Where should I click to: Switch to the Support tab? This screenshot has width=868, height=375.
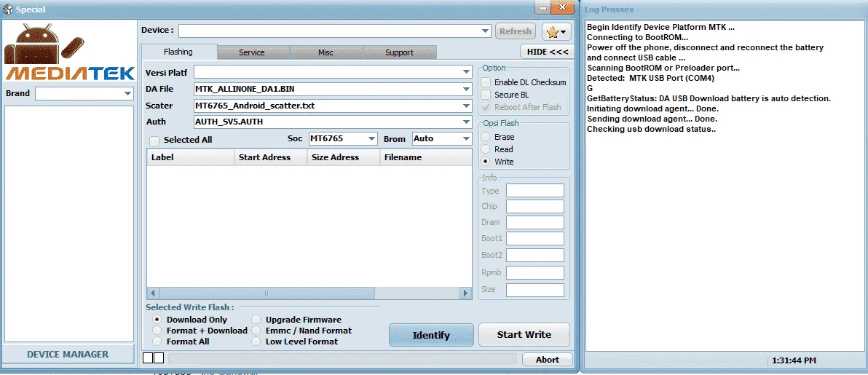(400, 52)
